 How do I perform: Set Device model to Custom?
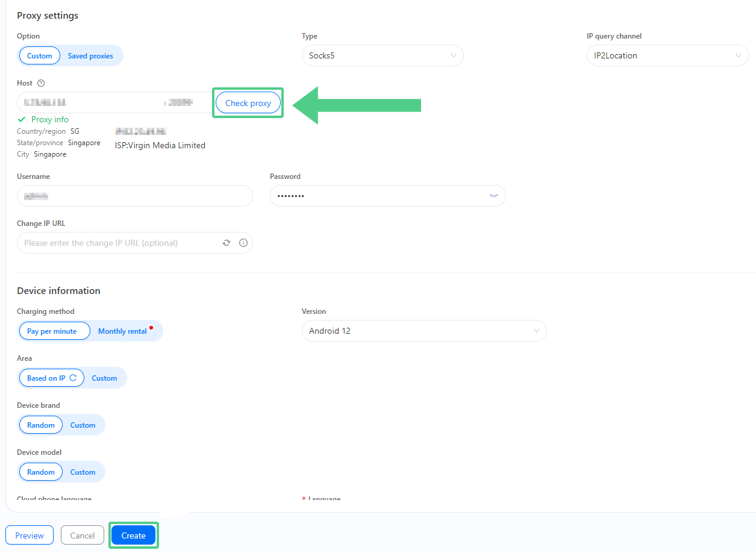83,472
